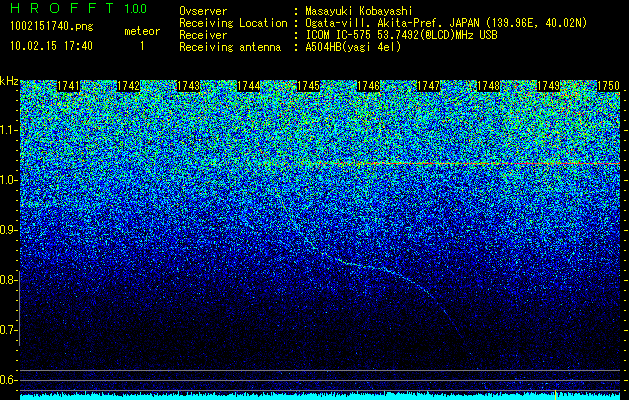
Task: Click the yellow spike in signal-level bar
Action: tap(555, 394)
